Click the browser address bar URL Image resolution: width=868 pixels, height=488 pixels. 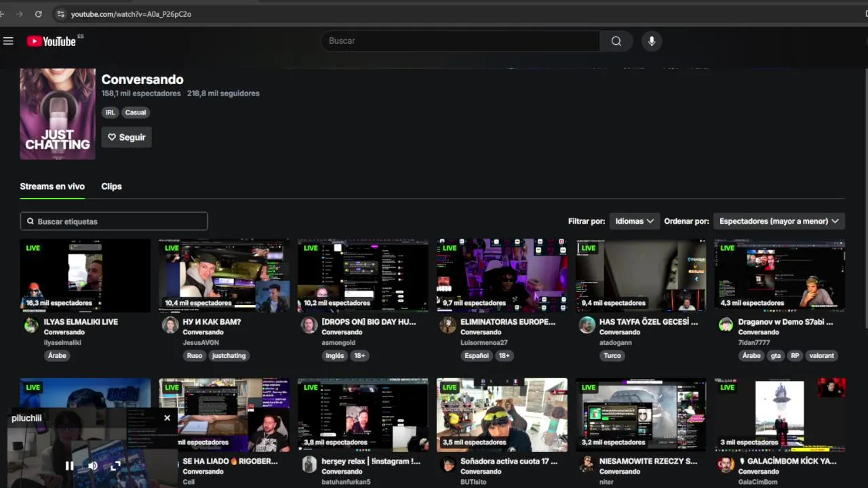[131, 14]
